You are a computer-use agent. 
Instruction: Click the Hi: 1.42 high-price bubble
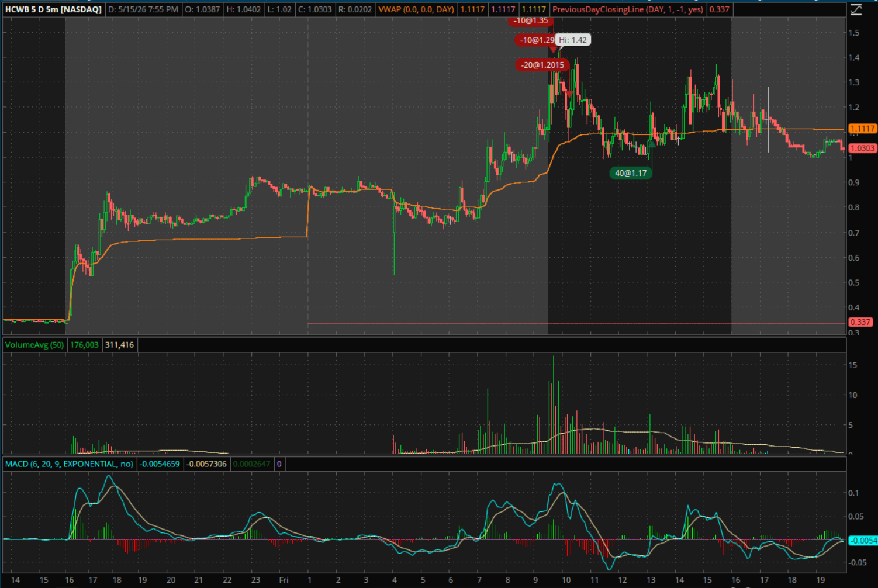573,40
